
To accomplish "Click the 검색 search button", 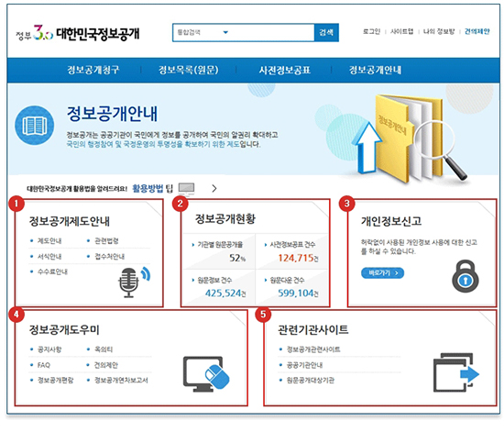I will [x=326, y=32].
